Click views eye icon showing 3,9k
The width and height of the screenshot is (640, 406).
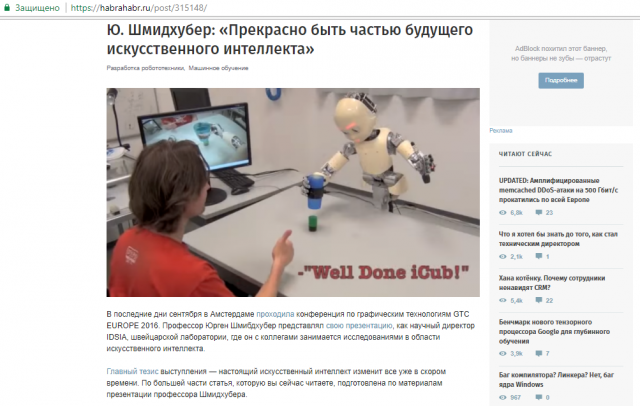pyautogui.click(x=503, y=354)
